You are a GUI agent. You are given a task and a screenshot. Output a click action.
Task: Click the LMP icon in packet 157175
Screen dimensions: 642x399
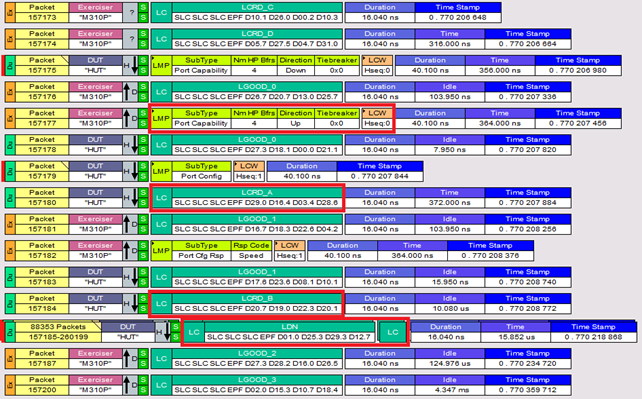[x=161, y=65]
